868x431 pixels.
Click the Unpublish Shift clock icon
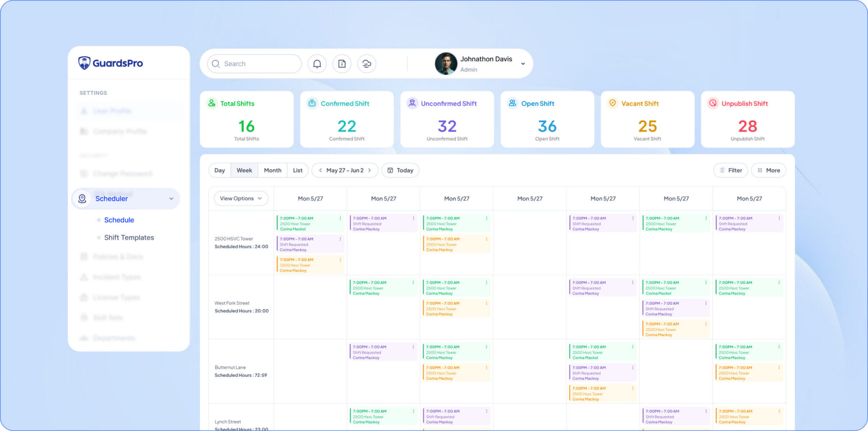click(x=713, y=103)
